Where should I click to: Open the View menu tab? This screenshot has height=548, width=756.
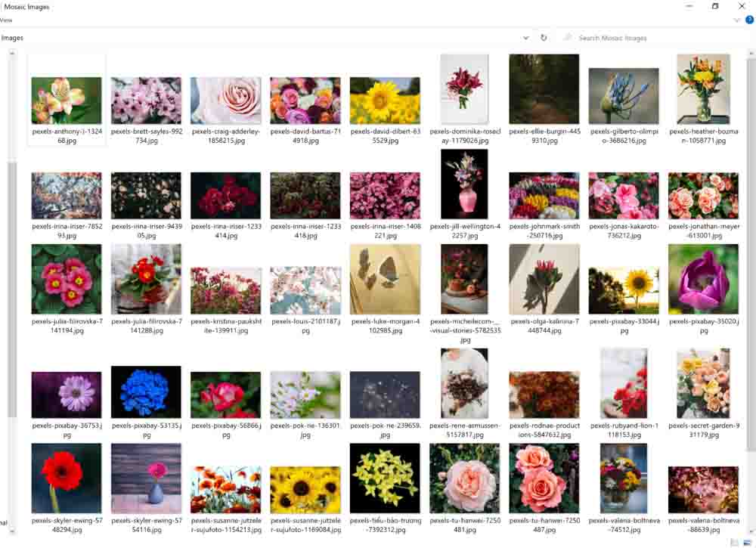[6, 20]
